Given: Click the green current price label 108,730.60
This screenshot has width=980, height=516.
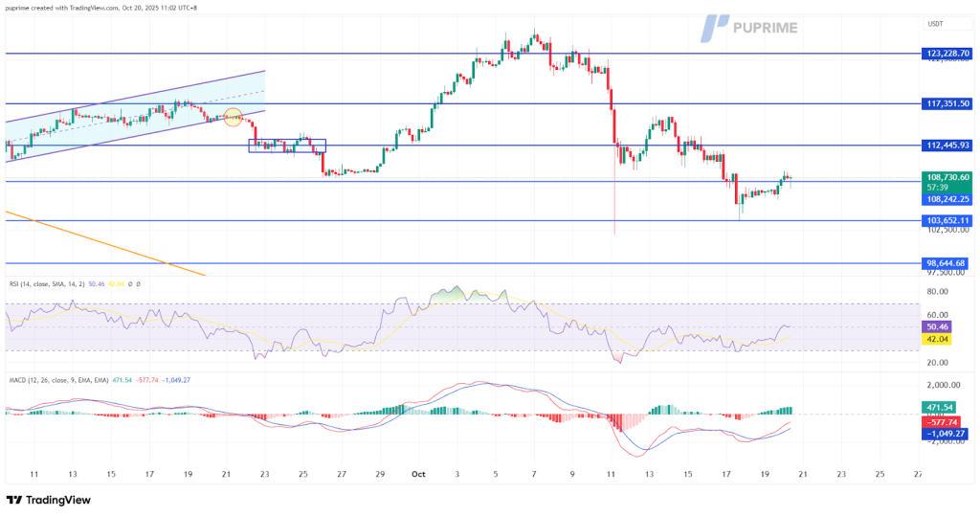Looking at the screenshot, I should (947, 177).
